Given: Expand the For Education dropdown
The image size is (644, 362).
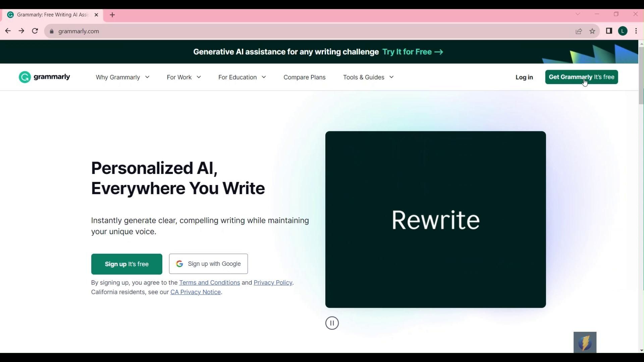Looking at the screenshot, I should click(x=242, y=77).
